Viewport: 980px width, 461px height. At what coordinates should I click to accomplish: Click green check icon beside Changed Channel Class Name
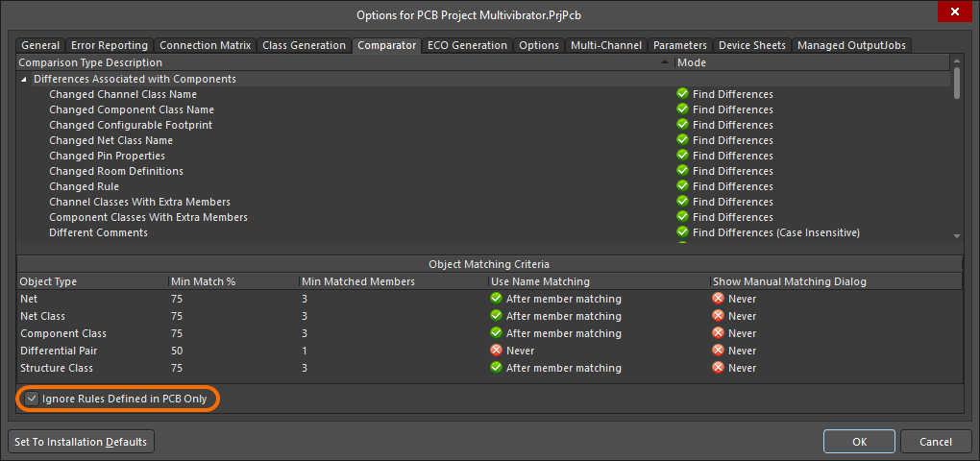coord(682,94)
